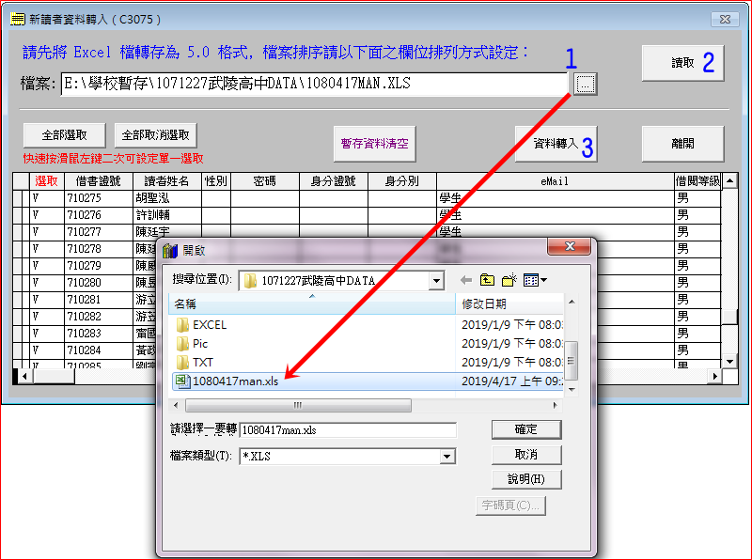Click 全部選取 button
This screenshot has width=752, height=560.
coord(64,135)
